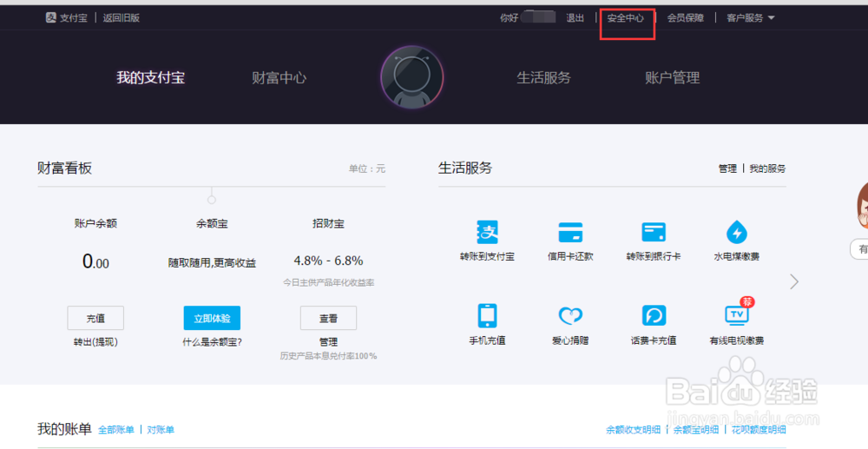Screen dimensions: 868x449
Task: Open 信用卡还款 credit card icon
Action: tap(570, 232)
